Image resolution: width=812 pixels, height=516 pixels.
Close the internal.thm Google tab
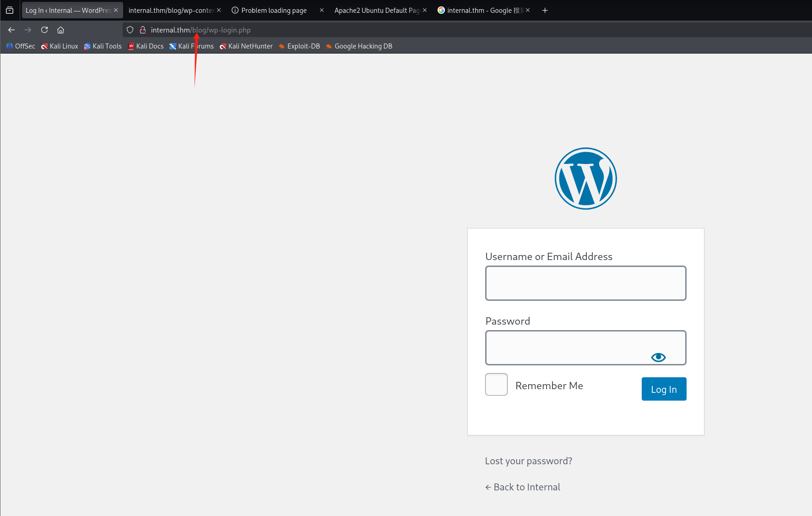tap(528, 10)
